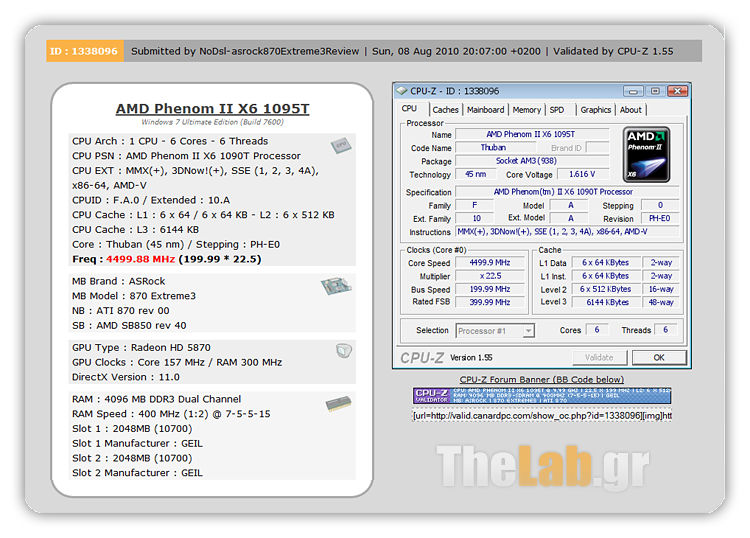Click the DirectX Version : 11.0 line
Screen dimensions: 750x538
(x=126, y=377)
